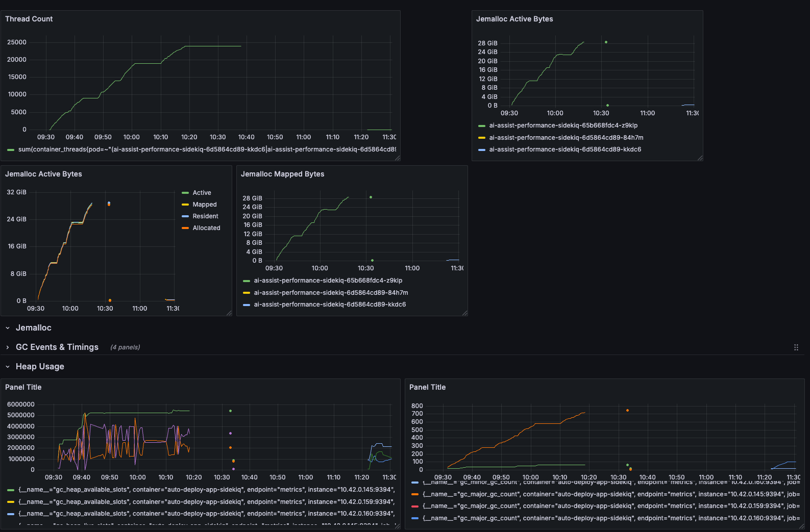
Task: Click green series marker in Thread Count legend
Action: point(11,150)
